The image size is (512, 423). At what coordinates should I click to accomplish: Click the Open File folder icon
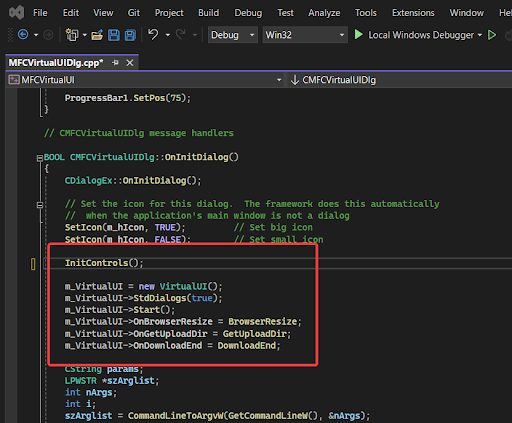97,35
